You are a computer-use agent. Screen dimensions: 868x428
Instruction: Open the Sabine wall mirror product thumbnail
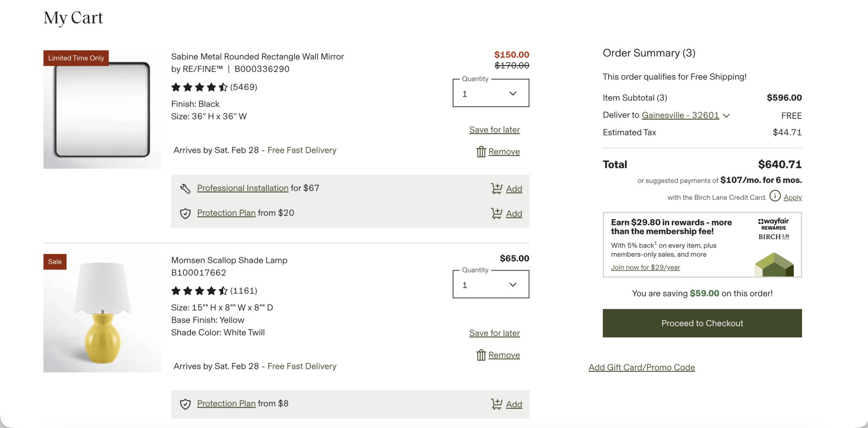coord(102,110)
